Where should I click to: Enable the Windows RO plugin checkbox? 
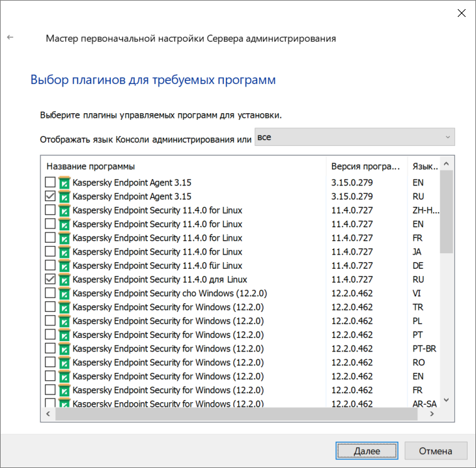pyautogui.click(x=50, y=362)
